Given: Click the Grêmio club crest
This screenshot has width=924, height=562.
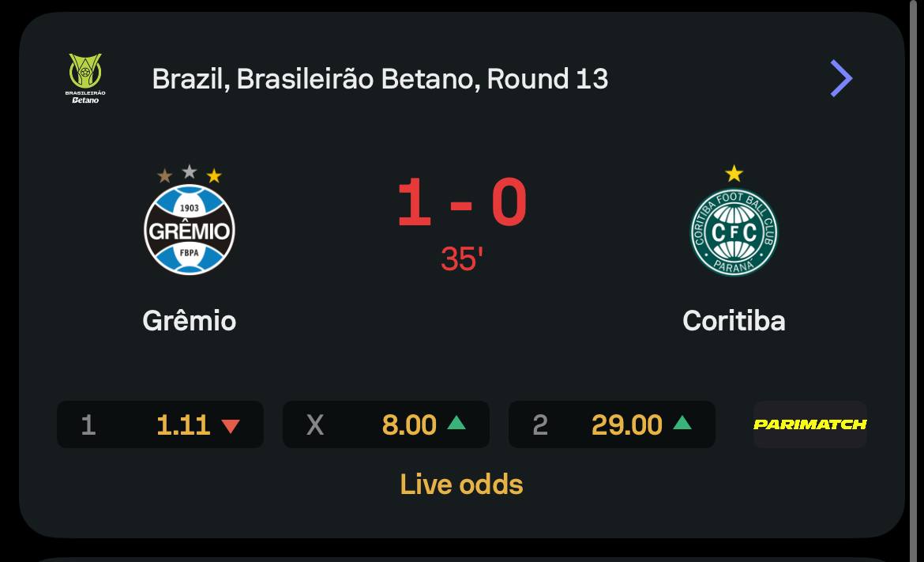Looking at the screenshot, I should [x=190, y=229].
